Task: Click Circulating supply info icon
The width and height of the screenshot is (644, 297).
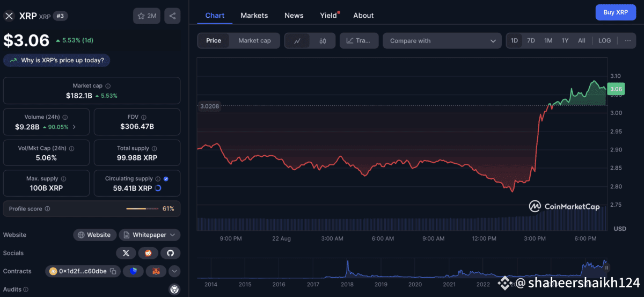Action: [158, 179]
